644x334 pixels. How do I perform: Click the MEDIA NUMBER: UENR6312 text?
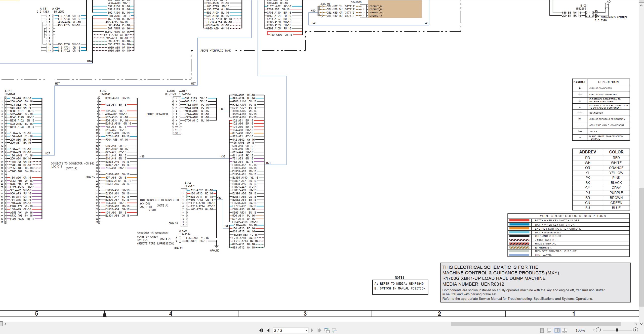[473, 284]
